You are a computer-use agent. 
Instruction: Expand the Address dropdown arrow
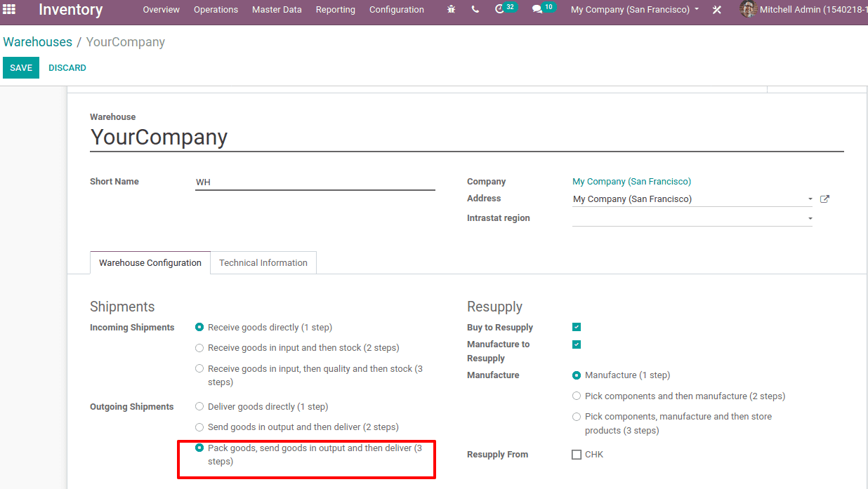pos(810,199)
